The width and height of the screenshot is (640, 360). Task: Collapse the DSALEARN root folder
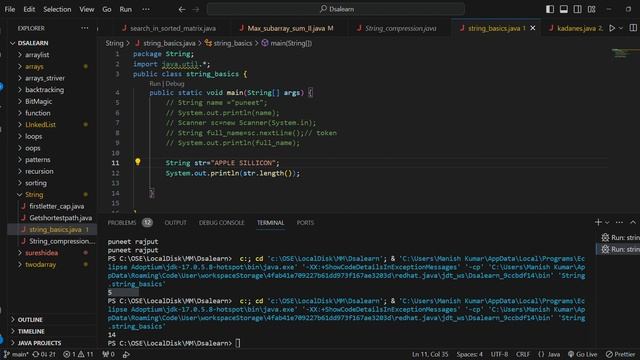pyautogui.click(x=33, y=43)
